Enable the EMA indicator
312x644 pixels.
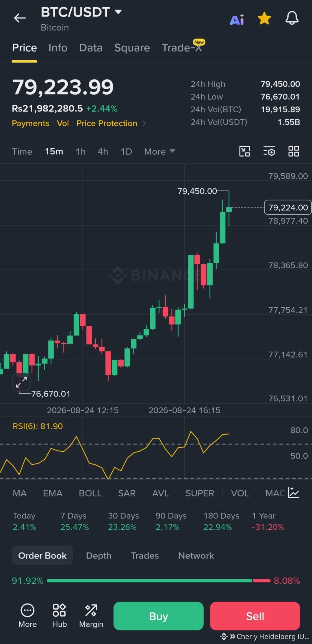(x=53, y=493)
